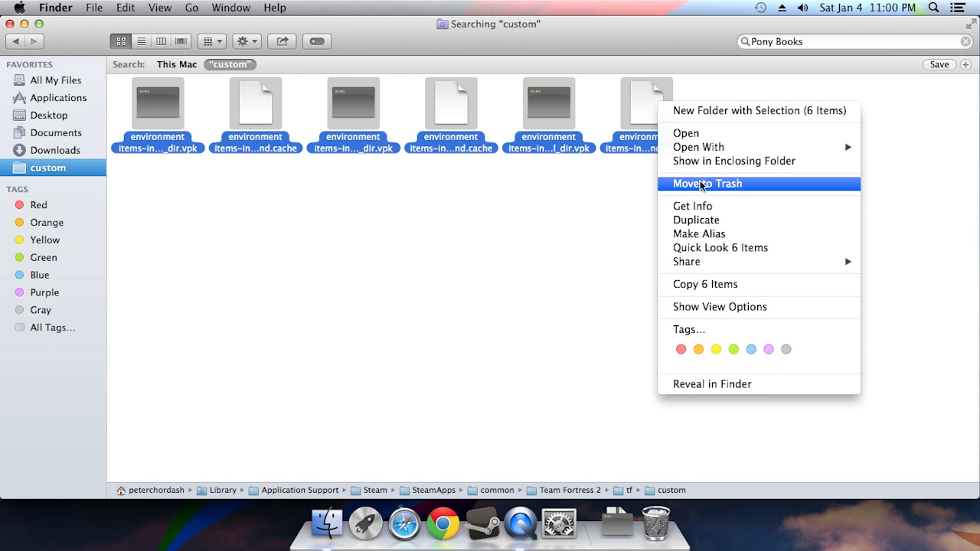Choose Tags… in the context menu
The image size is (980, 551).
759,329
